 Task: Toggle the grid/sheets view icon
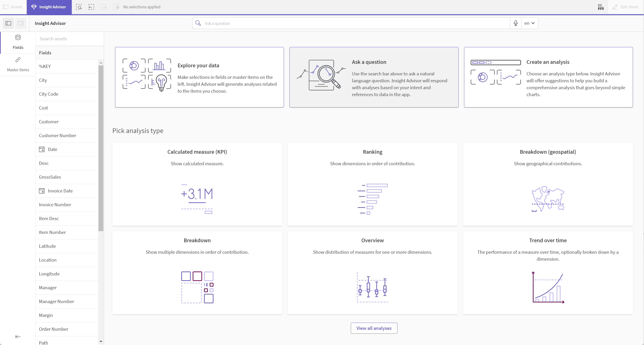(601, 7)
